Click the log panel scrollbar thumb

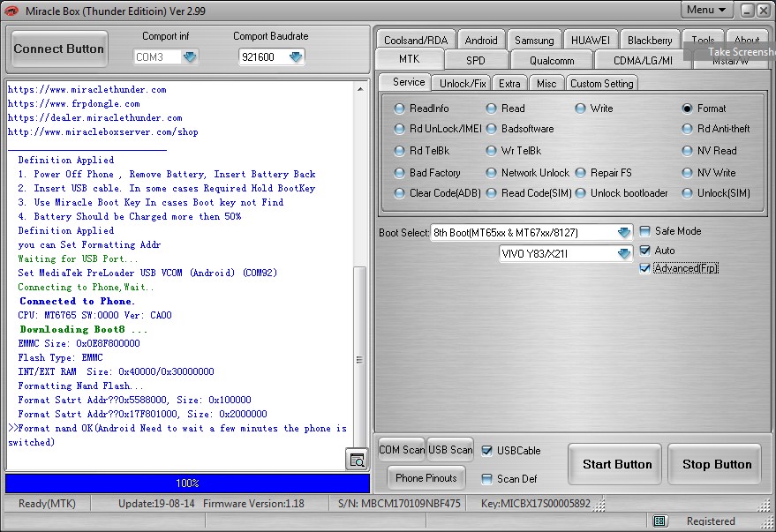click(x=360, y=359)
